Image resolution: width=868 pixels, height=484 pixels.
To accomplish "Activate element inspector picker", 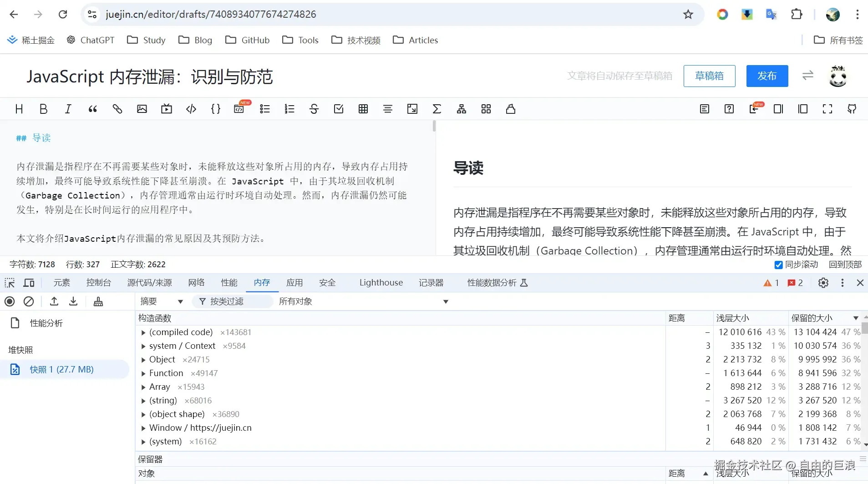I will [10, 283].
